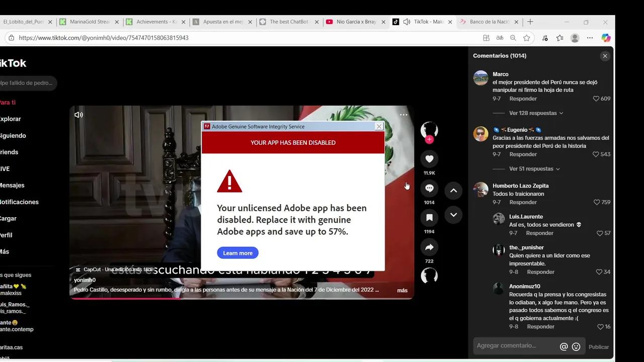Open the video's three-dot options menu
Image resolution: width=644 pixels, height=362 pixels.
404,115
